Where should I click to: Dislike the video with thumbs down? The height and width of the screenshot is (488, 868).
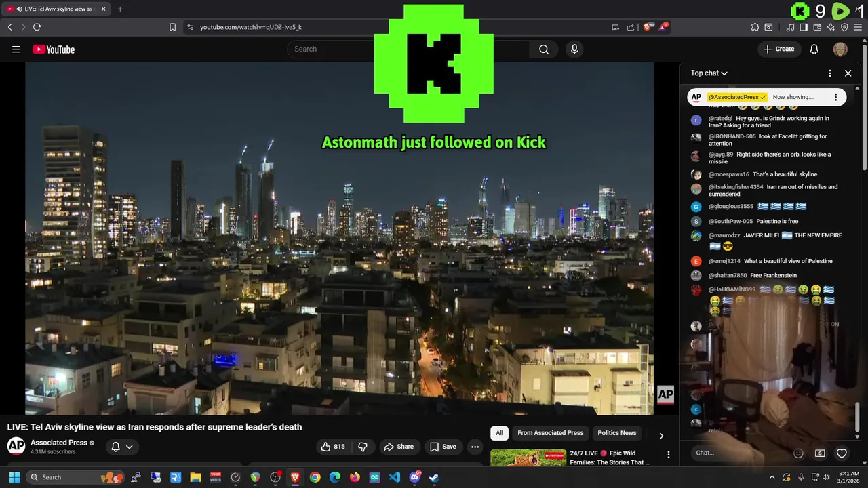pyautogui.click(x=363, y=447)
